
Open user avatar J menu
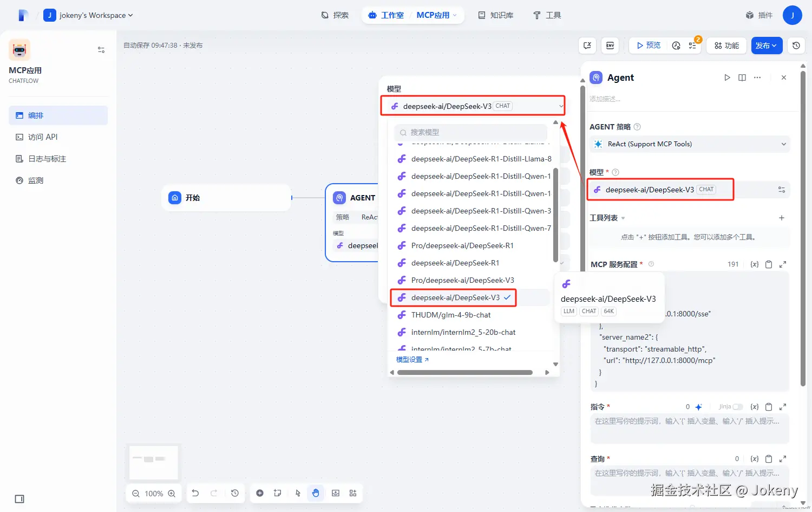click(793, 15)
